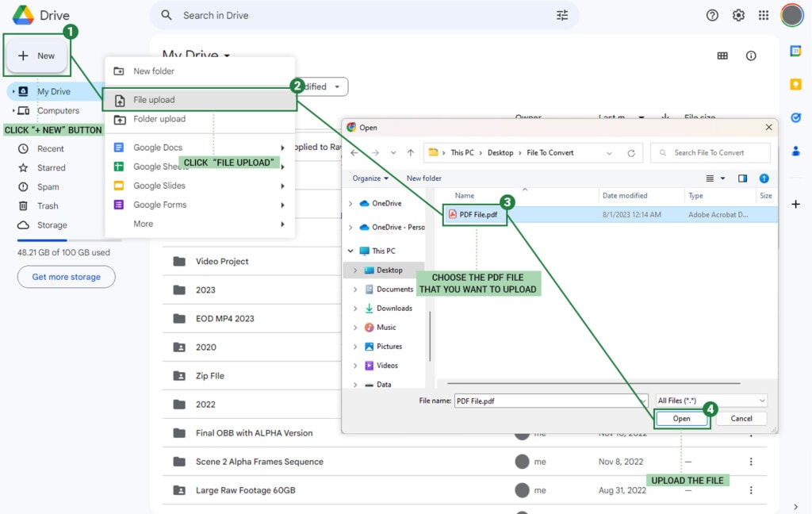Go up one folder level in Open dialog
The image size is (812, 514).
click(411, 153)
